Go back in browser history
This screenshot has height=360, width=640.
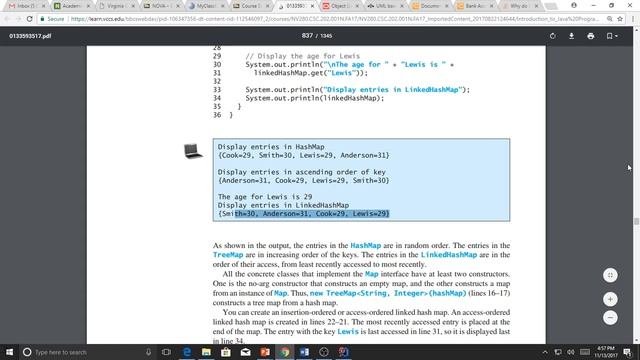(x=7, y=19)
